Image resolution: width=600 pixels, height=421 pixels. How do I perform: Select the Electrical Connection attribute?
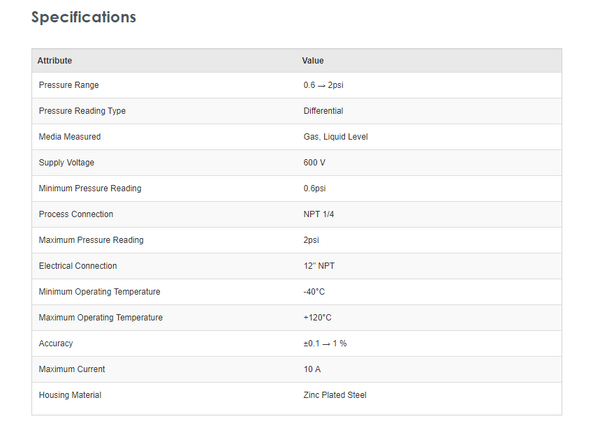78,266
